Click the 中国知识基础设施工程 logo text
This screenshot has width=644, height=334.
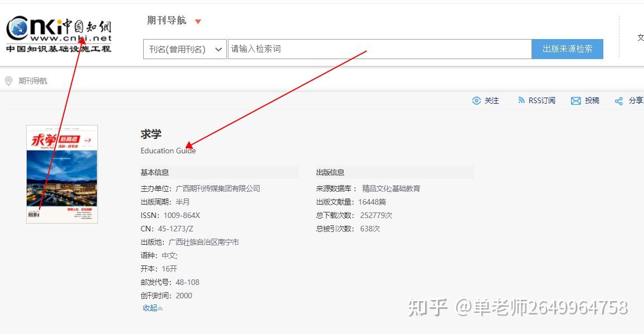(x=58, y=49)
